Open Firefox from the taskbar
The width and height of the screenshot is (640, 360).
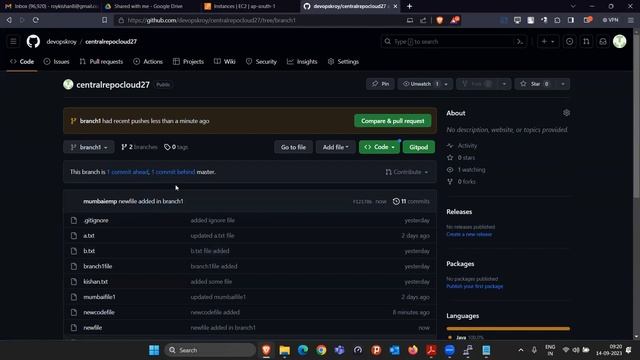(413, 350)
